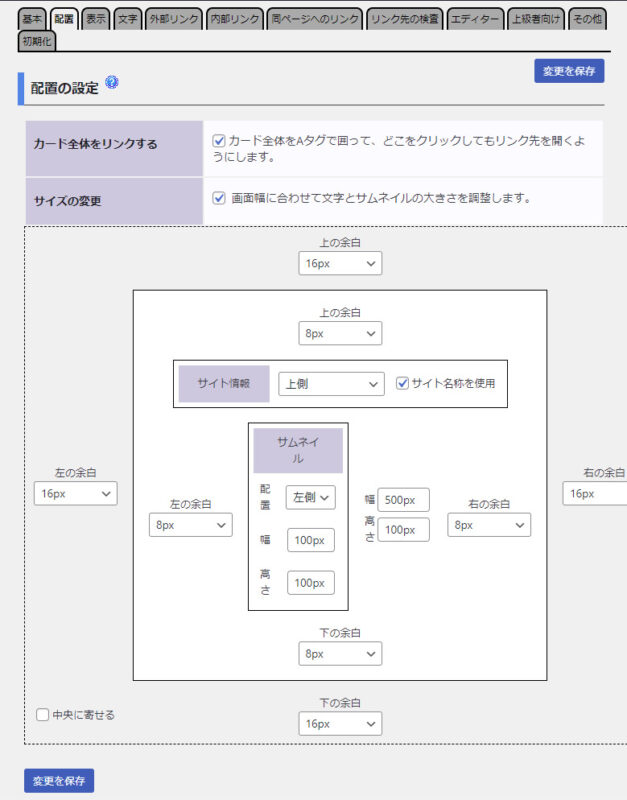The image size is (627, 800).
Task: Open the 外部リンク tab
Action: tap(173, 19)
